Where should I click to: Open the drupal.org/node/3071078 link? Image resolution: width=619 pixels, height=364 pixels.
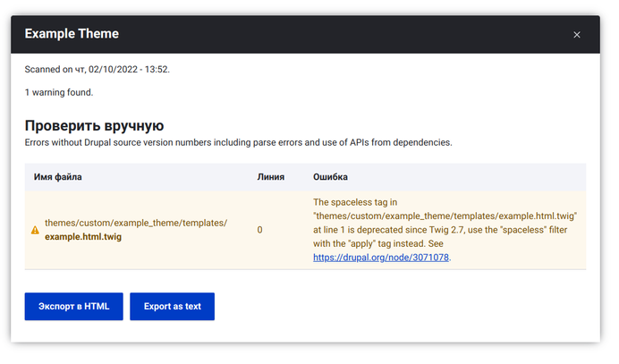click(x=381, y=258)
